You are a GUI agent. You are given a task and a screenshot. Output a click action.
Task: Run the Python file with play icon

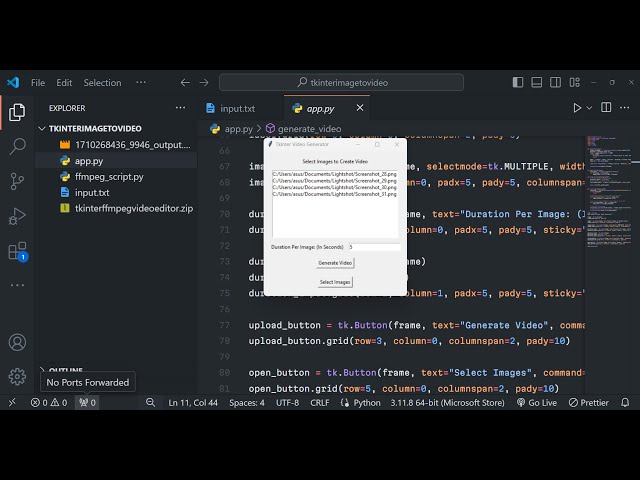[x=577, y=108]
